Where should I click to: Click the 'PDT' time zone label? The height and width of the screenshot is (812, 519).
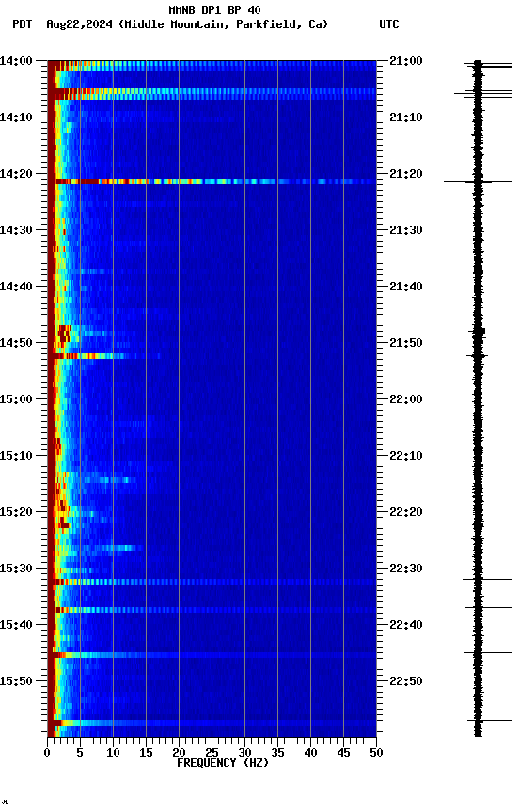tap(23, 24)
